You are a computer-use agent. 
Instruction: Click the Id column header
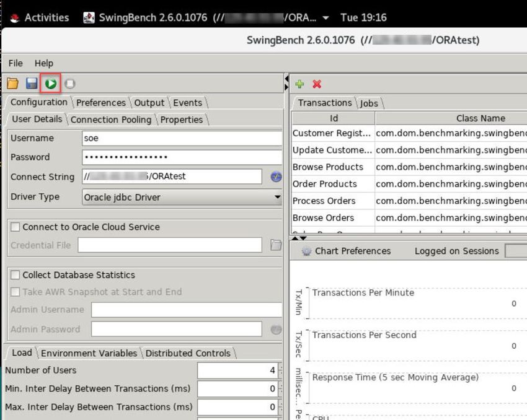tap(334, 118)
